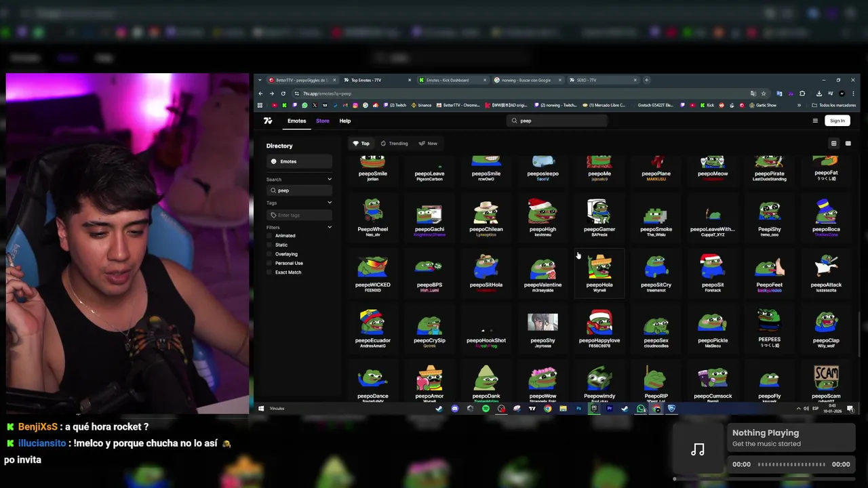Open the hamburger menu next to Sign In
This screenshot has height=488, width=868.
pos(815,121)
